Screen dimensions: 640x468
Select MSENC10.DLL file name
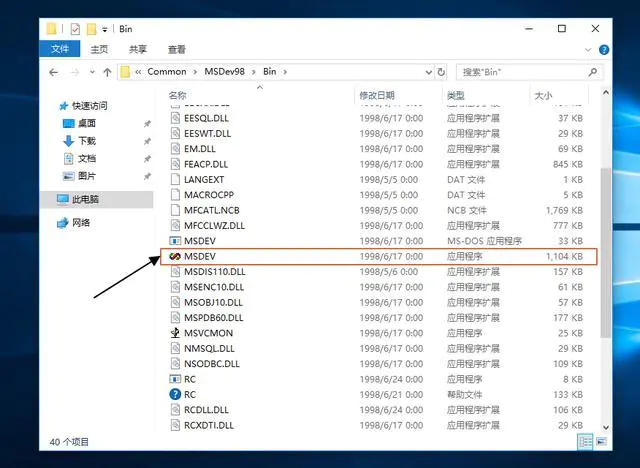coord(214,287)
